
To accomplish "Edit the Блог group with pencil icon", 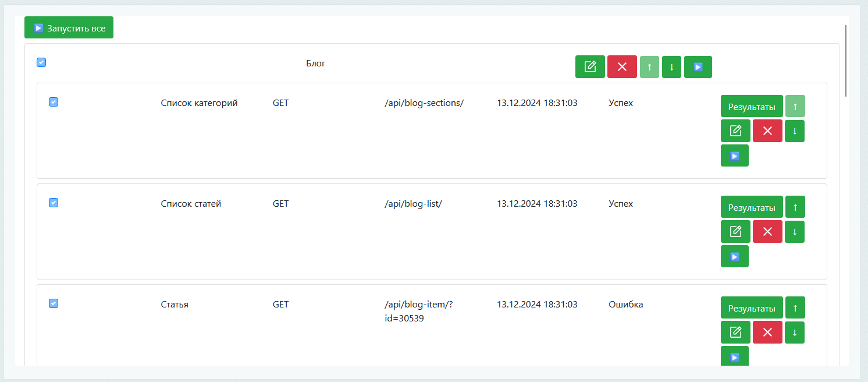I will tap(590, 67).
